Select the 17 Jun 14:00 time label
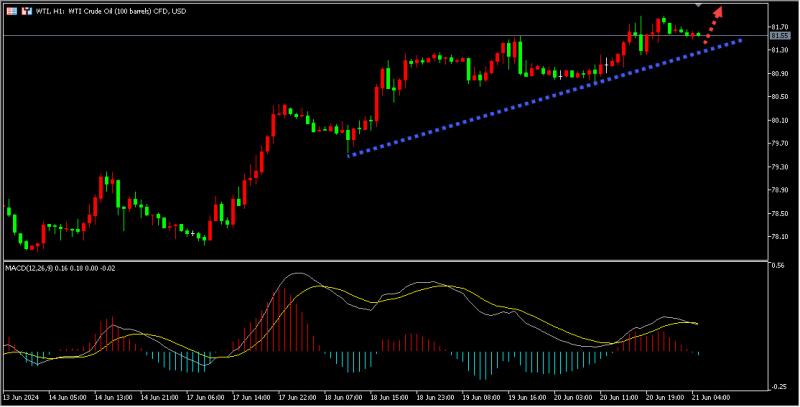 click(251, 397)
